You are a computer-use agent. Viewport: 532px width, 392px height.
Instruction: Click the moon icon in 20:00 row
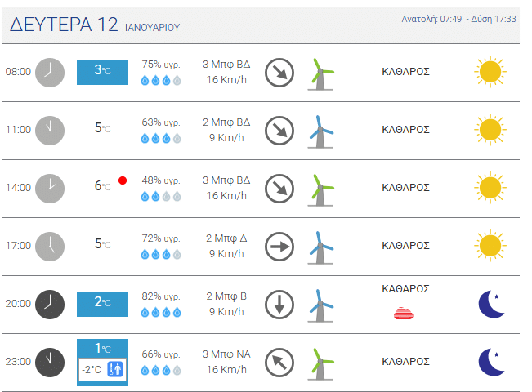point(491,304)
